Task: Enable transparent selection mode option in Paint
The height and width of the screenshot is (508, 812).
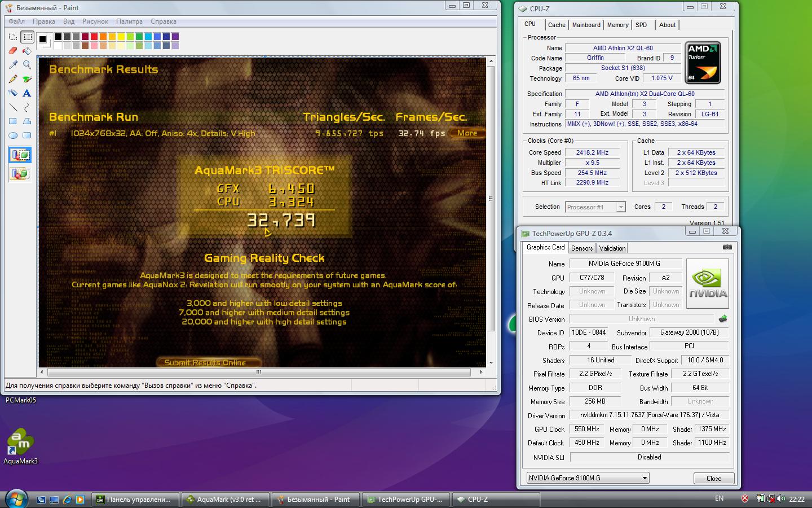Action: point(20,173)
